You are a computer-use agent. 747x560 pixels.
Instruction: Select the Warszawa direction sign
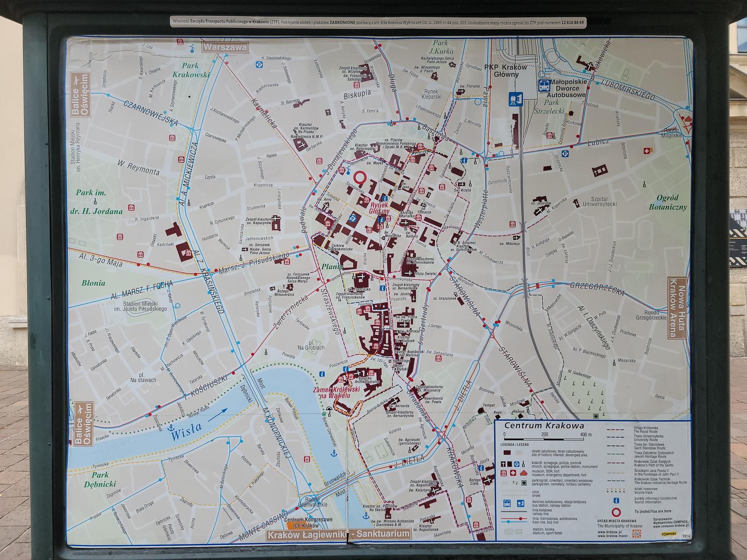tap(225, 47)
